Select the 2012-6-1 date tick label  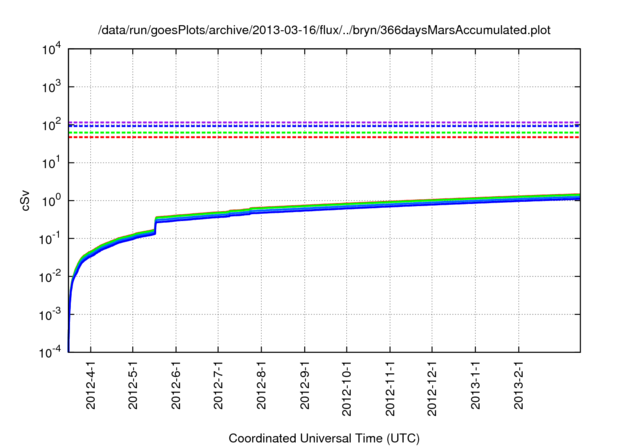tap(176, 385)
